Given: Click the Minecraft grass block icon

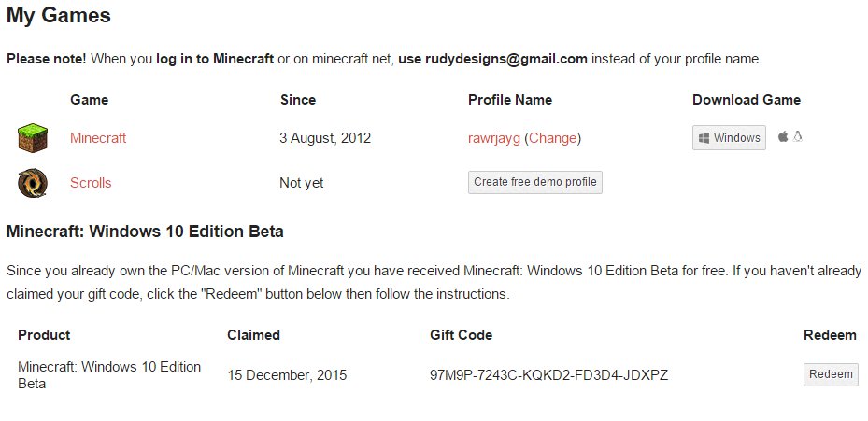Looking at the screenshot, I should click(x=33, y=138).
